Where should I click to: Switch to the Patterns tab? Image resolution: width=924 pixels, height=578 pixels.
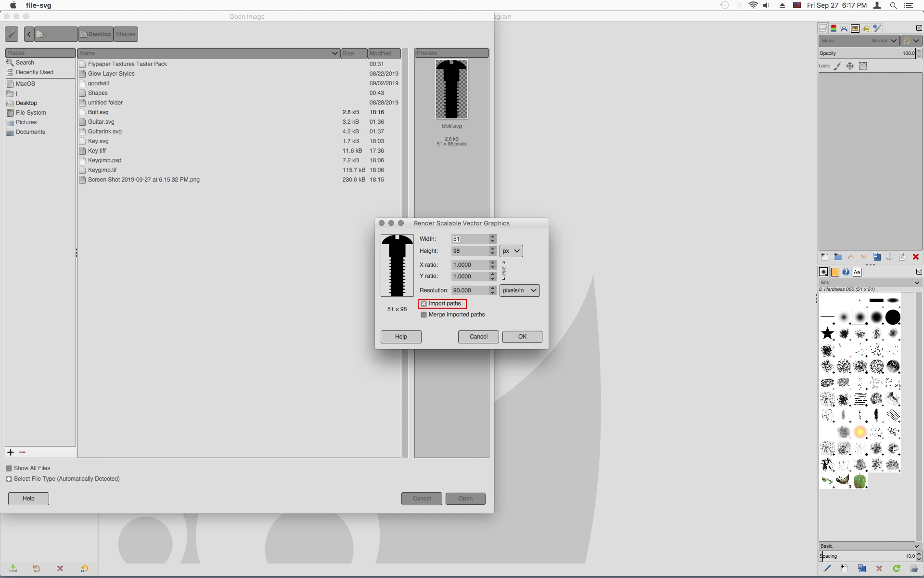835,272
